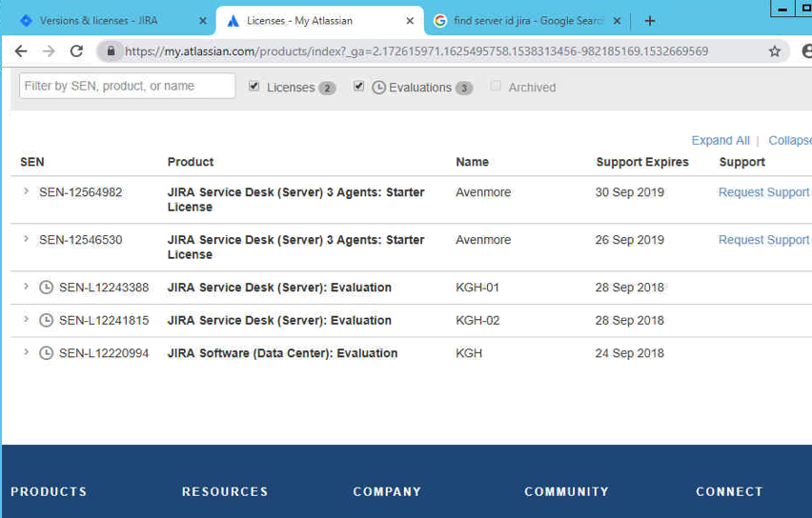Click the padlock site info icon
The width and height of the screenshot is (812, 518).
tap(111, 50)
